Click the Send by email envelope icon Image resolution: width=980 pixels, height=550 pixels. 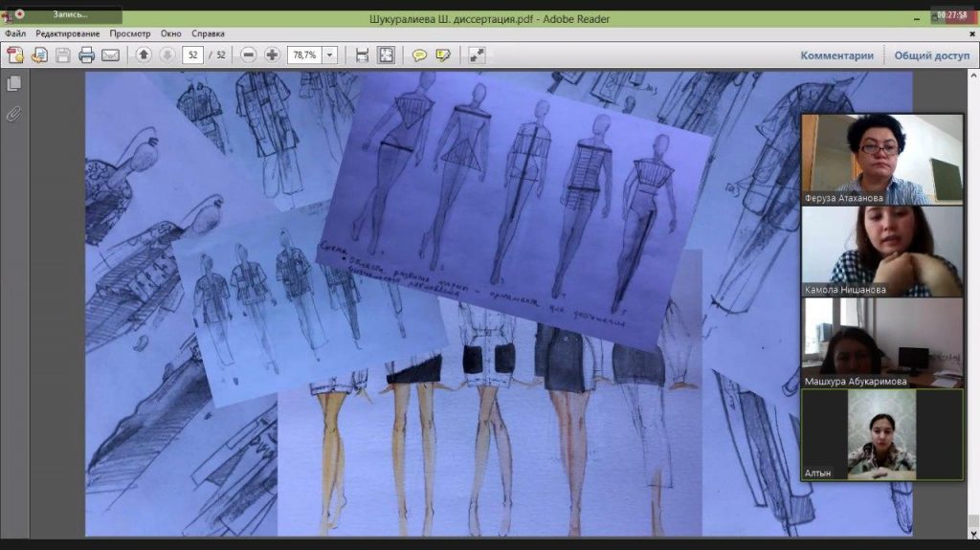(x=111, y=55)
